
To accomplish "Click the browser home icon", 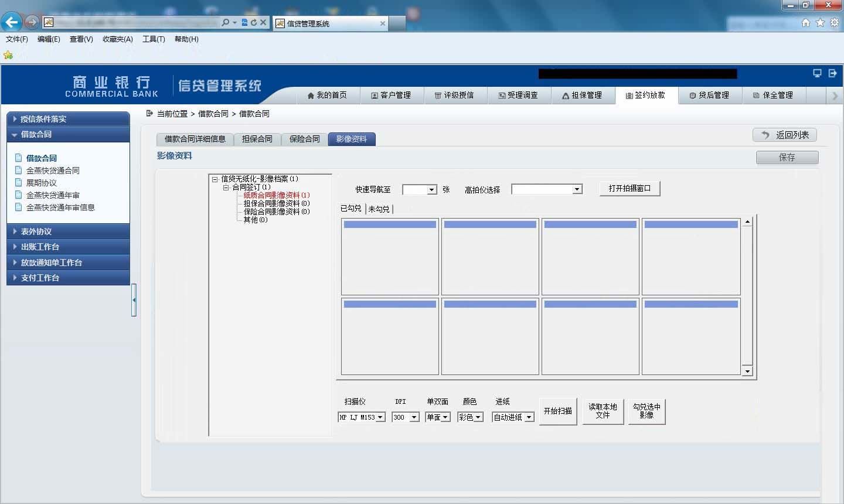I will tap(806, 22).
